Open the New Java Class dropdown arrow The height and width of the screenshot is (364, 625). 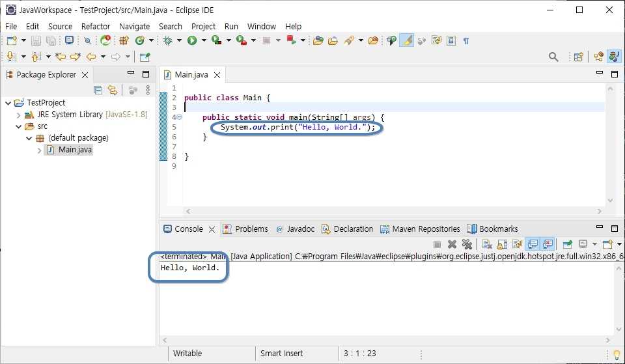151,40
